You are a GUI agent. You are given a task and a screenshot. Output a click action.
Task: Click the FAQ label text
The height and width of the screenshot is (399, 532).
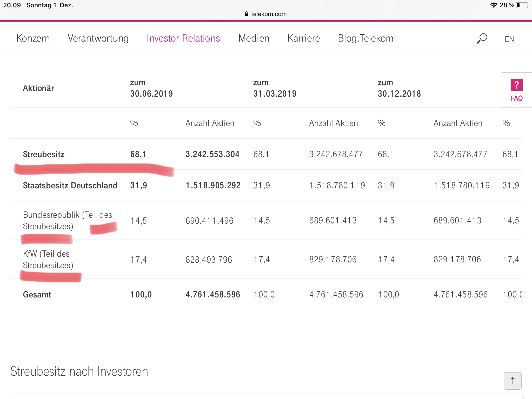click(516, 98)
